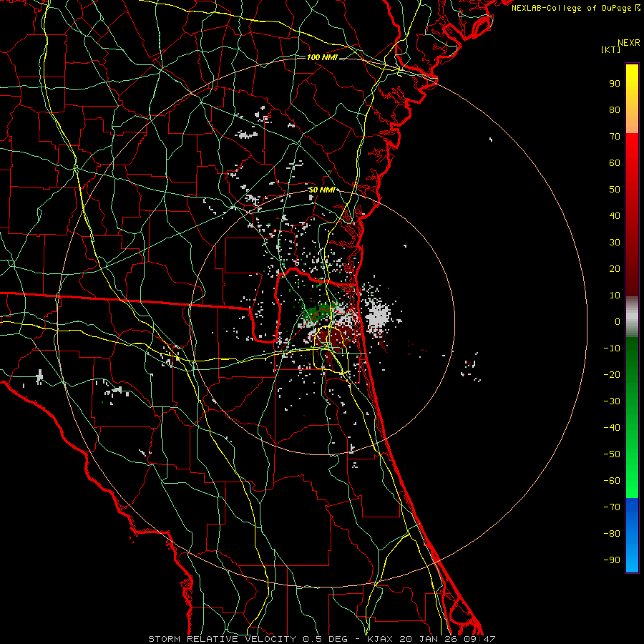Click the '-90' value on the velocity scale

612,560
